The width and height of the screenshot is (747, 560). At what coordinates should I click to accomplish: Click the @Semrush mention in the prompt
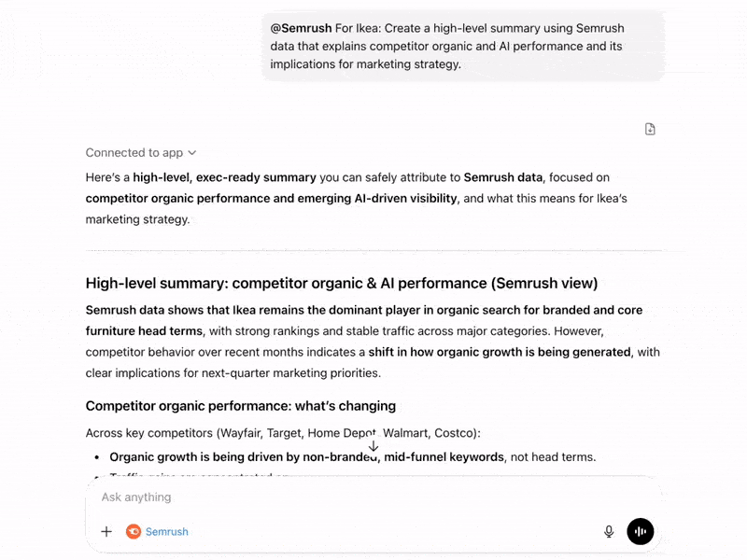pyautogui.click(x=300, y=28)
